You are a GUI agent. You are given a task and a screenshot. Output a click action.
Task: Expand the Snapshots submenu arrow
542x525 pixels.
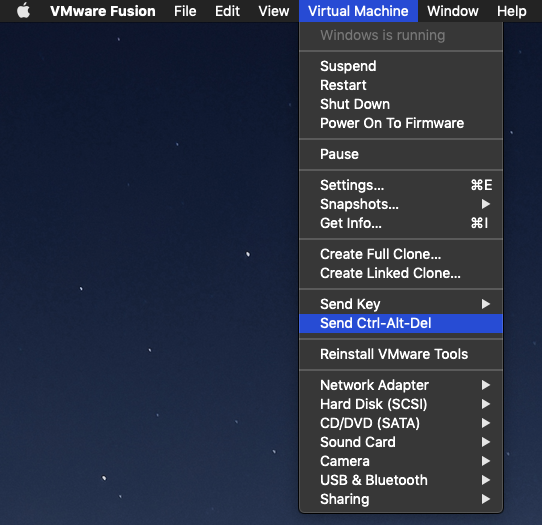coord(486,204)
